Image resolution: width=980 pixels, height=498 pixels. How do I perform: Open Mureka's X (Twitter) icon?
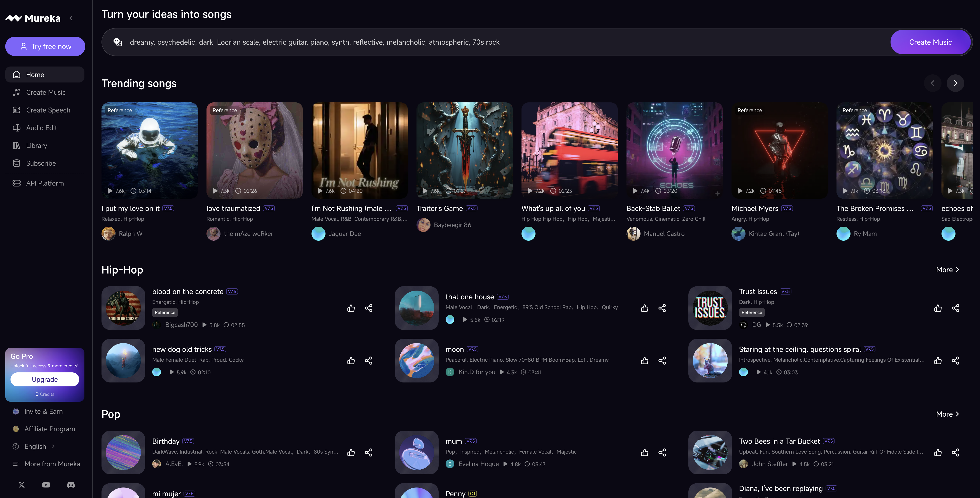[x=22, y=485]
